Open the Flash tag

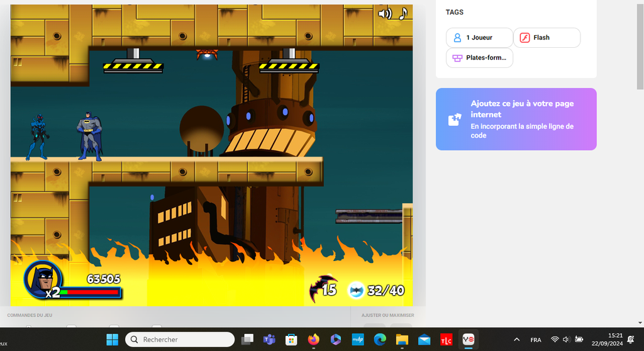point(547,38)
